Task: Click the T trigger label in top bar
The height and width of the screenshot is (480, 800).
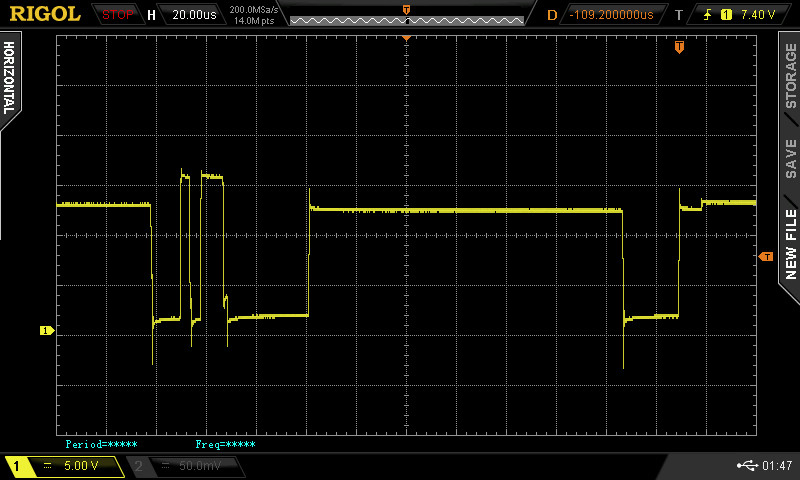Action: click(679, 15)
